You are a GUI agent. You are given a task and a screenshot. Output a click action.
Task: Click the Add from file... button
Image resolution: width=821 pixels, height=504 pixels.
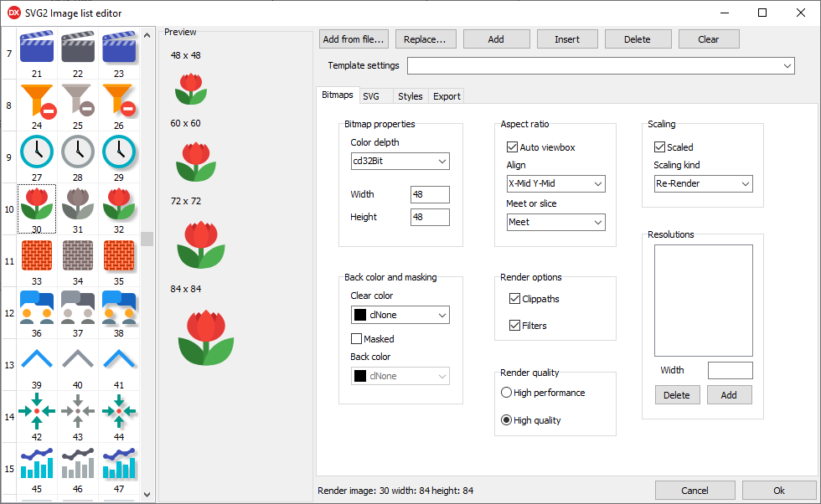point(354,39)
